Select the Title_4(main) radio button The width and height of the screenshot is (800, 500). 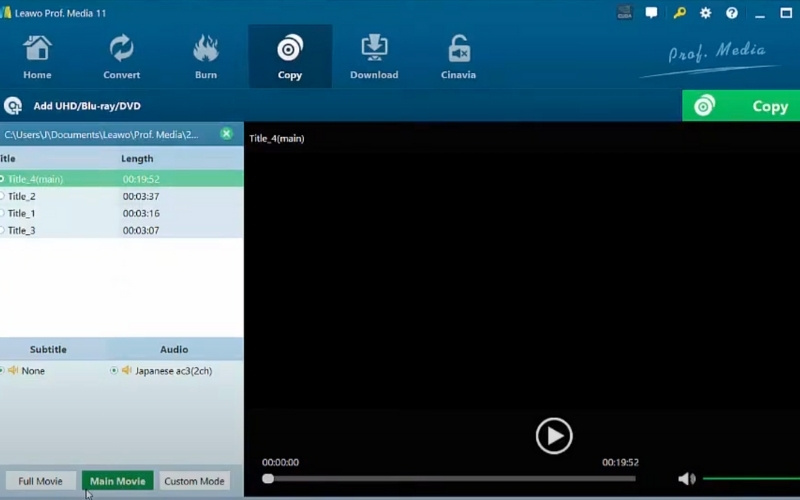click(x=2, y=179)
